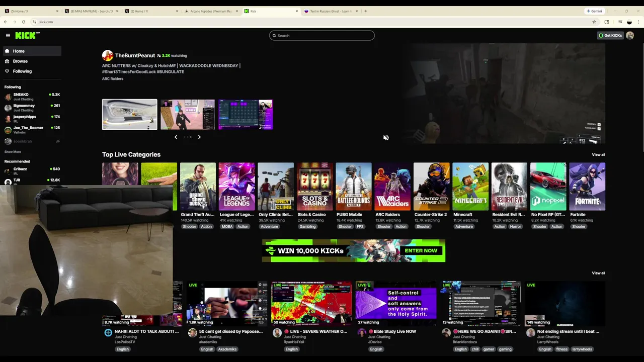Click the FPS tag under PUBG Mobile
This screenshot has height=362, width=644.
point(360,226)
